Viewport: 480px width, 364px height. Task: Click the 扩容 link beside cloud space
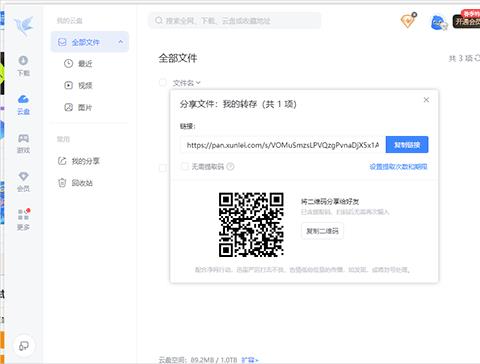tap(250, 360)
